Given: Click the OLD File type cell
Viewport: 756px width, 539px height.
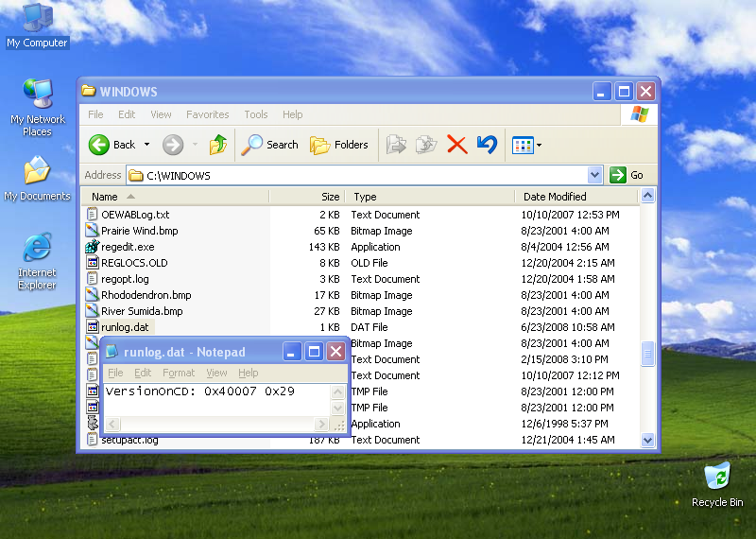Looking at the screenshot, I should 369,263.
